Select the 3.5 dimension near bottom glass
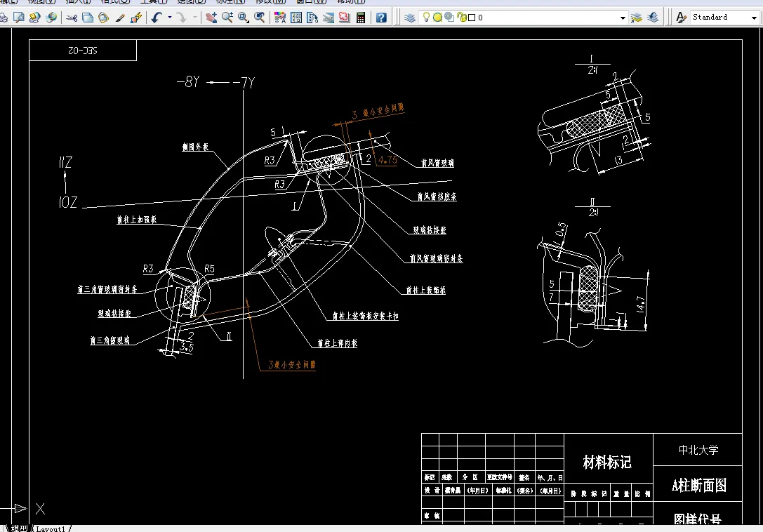Viewport: 763px width, 532px height. 186,347
